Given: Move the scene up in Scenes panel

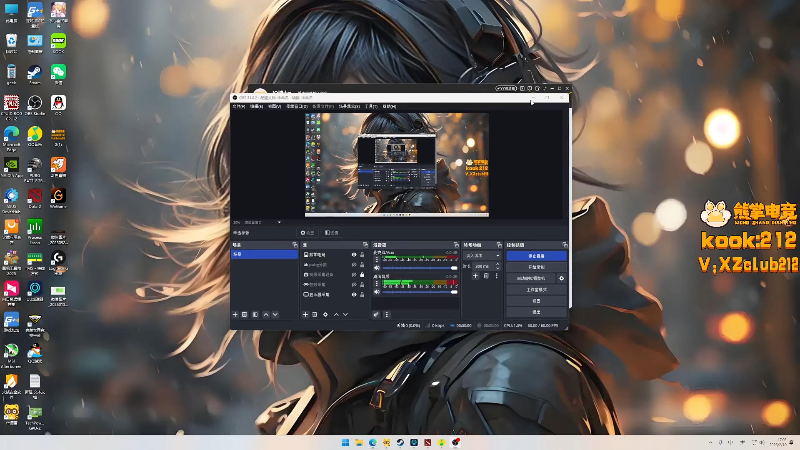Looking at the screenshot, I should click(x=266, y=315).
